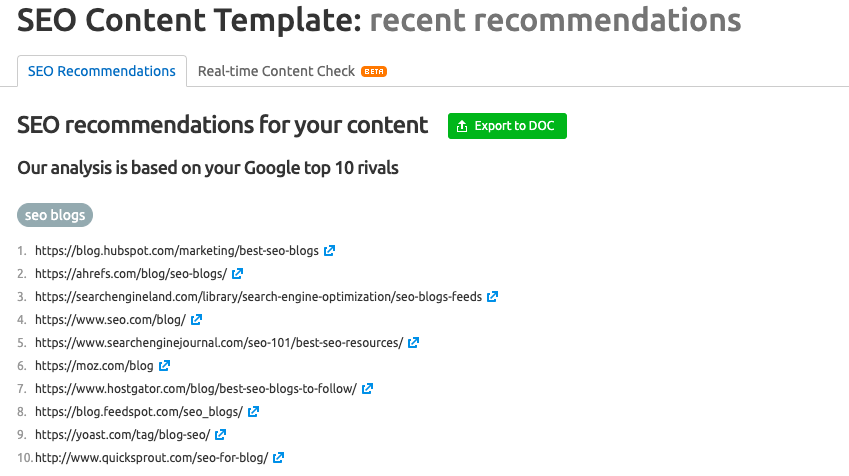This screenshot has width=849, height=476.
Task: Open external link icon for Feedspot URL
Action: pyautogui.click(x=254, y=412)
